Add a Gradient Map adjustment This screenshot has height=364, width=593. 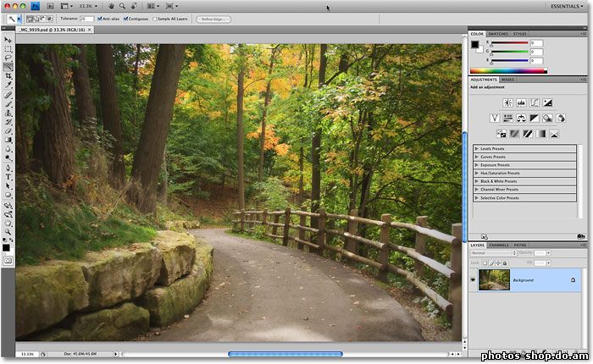[x=541, y=134]
